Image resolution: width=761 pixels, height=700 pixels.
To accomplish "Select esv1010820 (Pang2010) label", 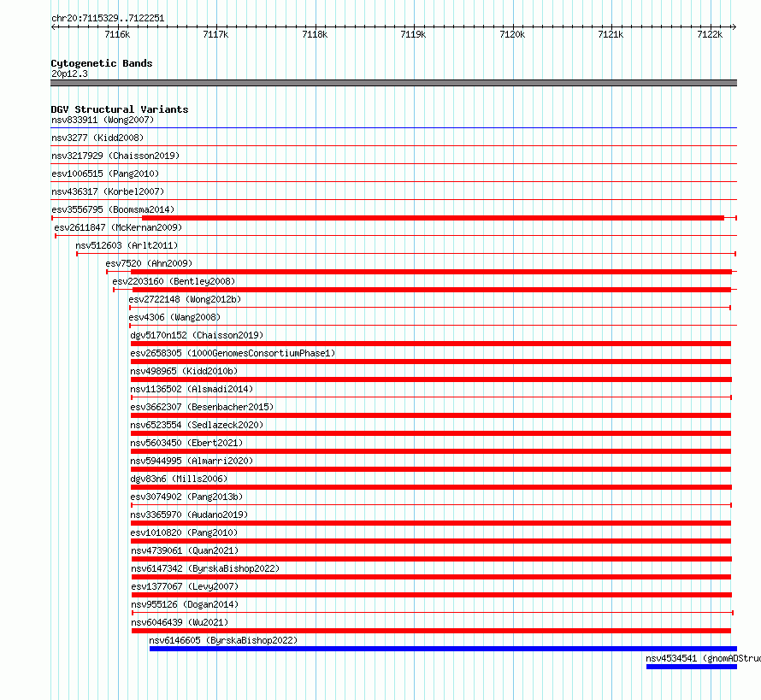I will point(184,532).
